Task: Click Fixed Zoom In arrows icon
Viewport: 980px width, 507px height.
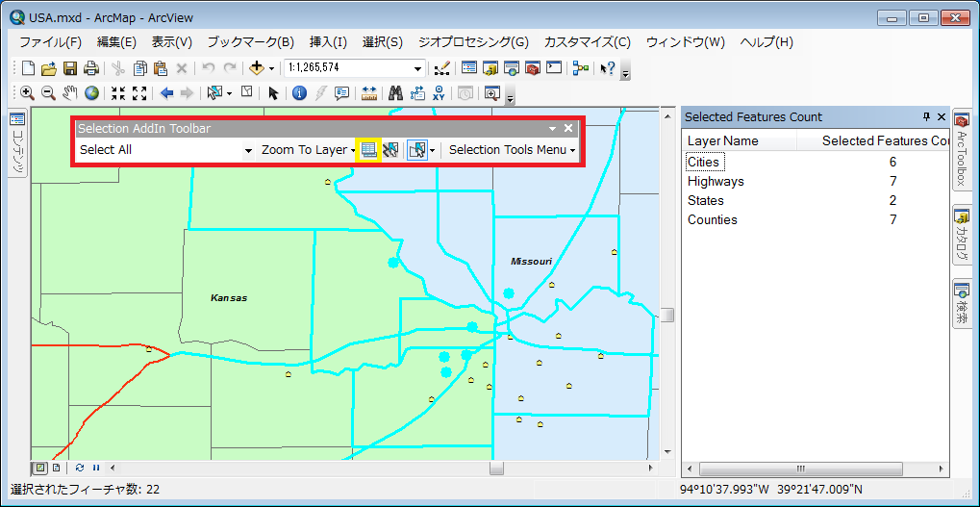Action: coord(118,93)
